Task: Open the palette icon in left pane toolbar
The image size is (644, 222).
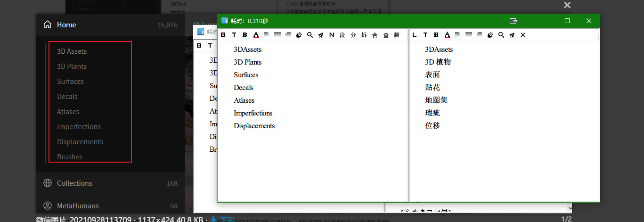Action: click(299, 35)
